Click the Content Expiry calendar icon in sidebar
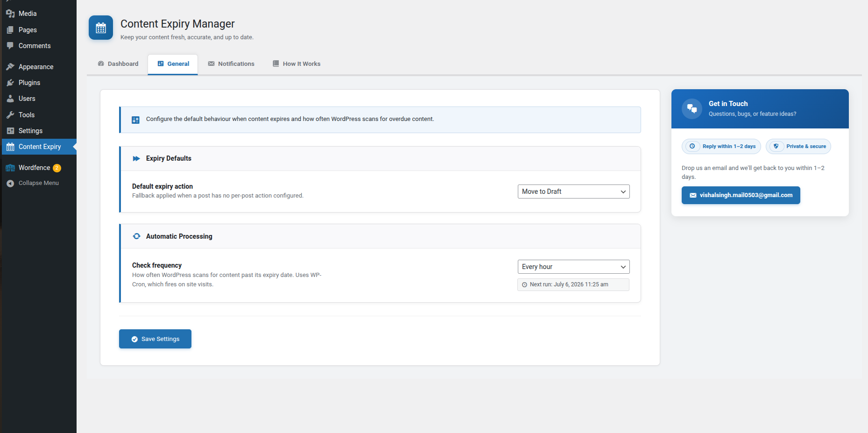The width and height of the screenshot is (868, 433). [x=10, y=147]
